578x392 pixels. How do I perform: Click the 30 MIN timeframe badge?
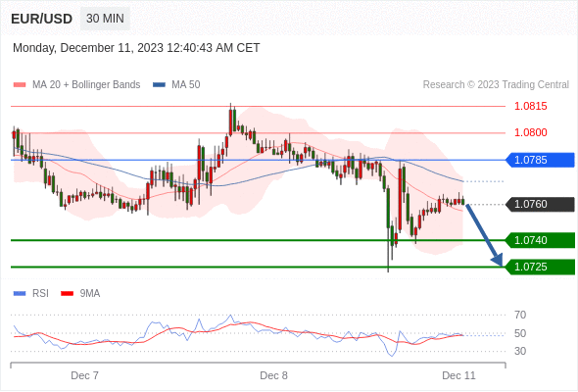pyautogui.click(x=105, y=18)
